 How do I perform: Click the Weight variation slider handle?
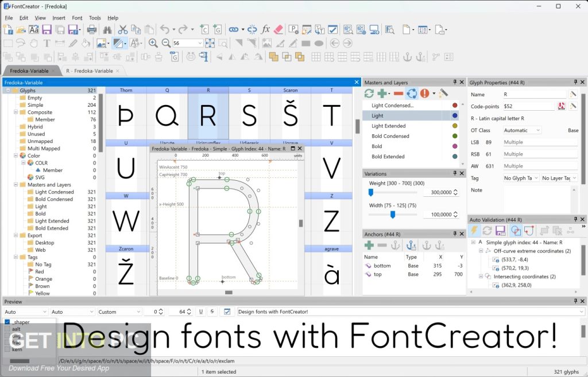coord(371,192)
